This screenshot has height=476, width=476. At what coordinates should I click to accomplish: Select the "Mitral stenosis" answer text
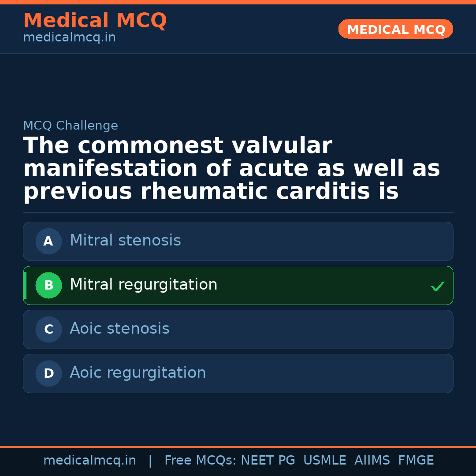(x=125, y=241)
